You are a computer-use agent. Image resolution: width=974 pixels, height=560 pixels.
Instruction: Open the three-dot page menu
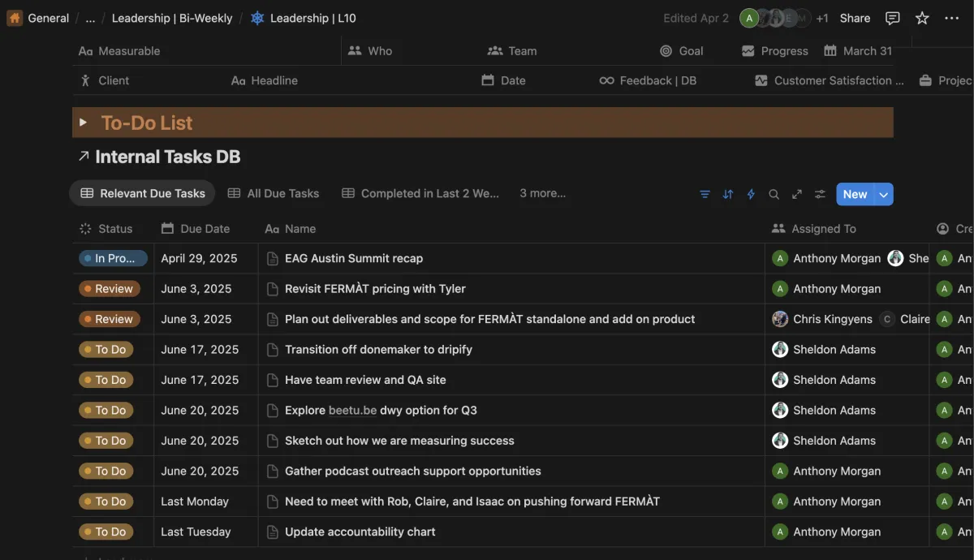tap(951, 18)
